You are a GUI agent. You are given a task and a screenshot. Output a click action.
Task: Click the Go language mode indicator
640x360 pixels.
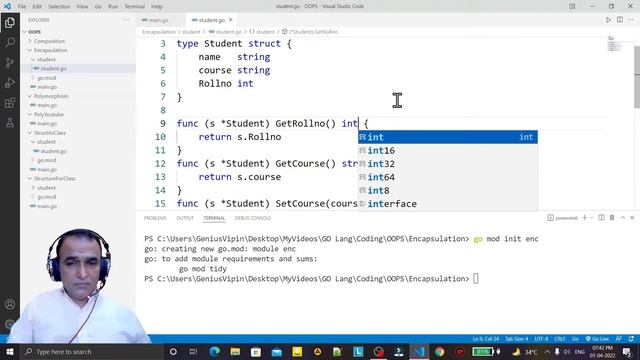click(575, 339)
